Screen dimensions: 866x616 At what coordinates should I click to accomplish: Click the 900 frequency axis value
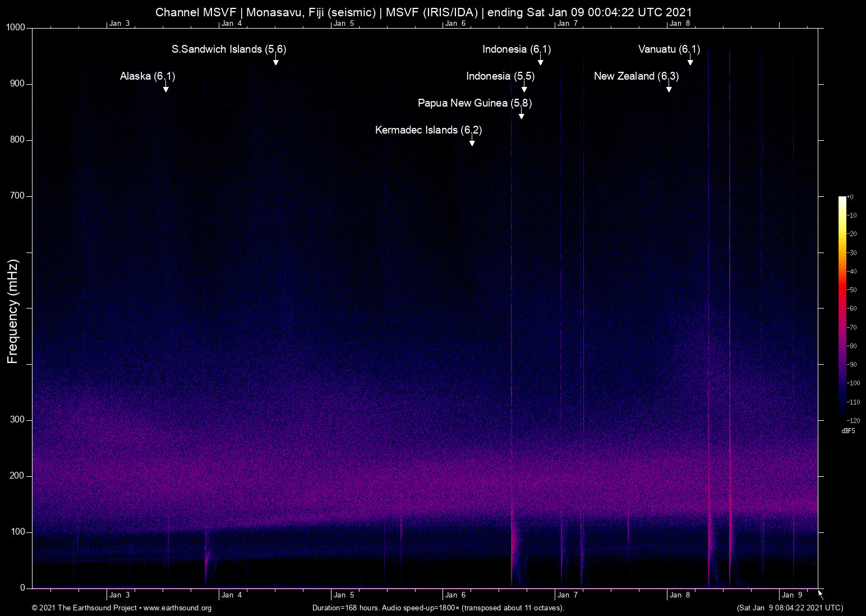pyautogui.click(x=17, y=84)
